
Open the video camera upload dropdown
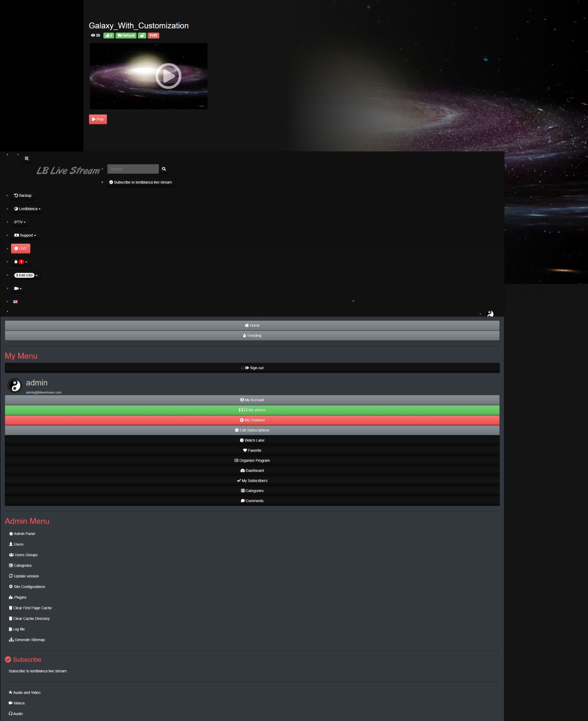pyautogui.click(x=18, y=288)
